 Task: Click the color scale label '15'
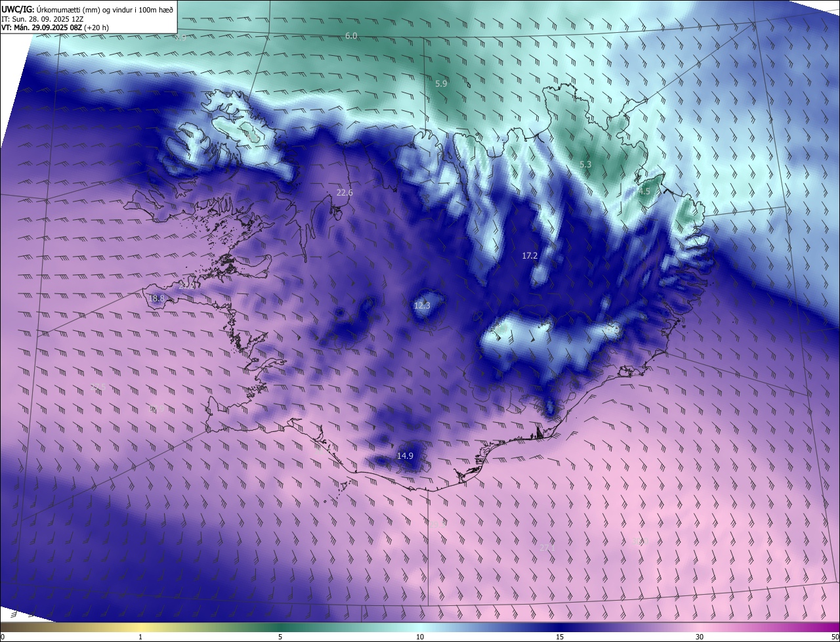click(x=560, y=637)
